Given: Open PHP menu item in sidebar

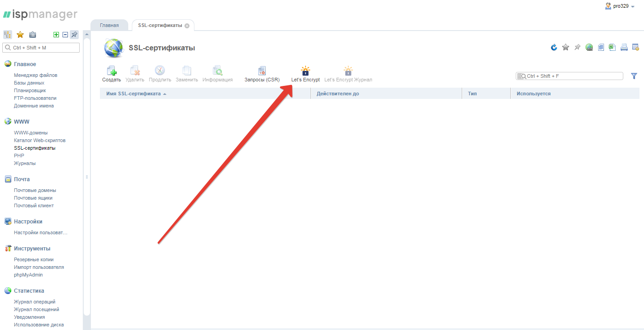Looking at the screenshot, I should (x=19, y=156).
